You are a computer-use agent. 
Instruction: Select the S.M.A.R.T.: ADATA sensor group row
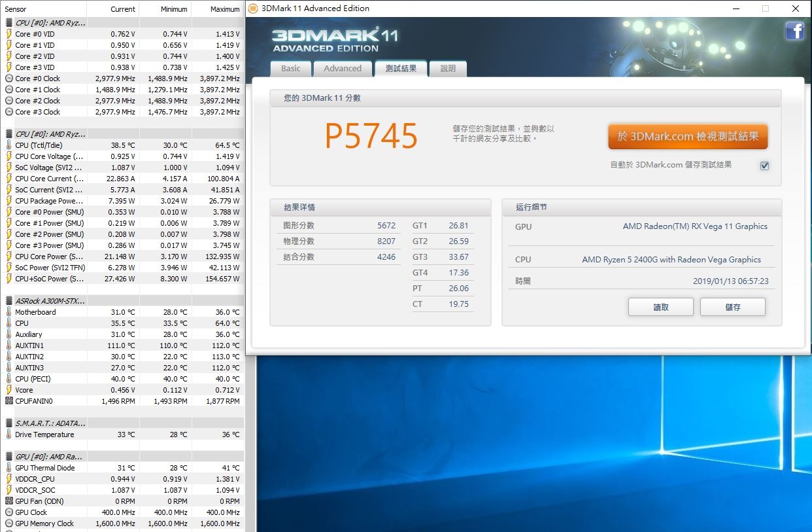pos(122,423)
